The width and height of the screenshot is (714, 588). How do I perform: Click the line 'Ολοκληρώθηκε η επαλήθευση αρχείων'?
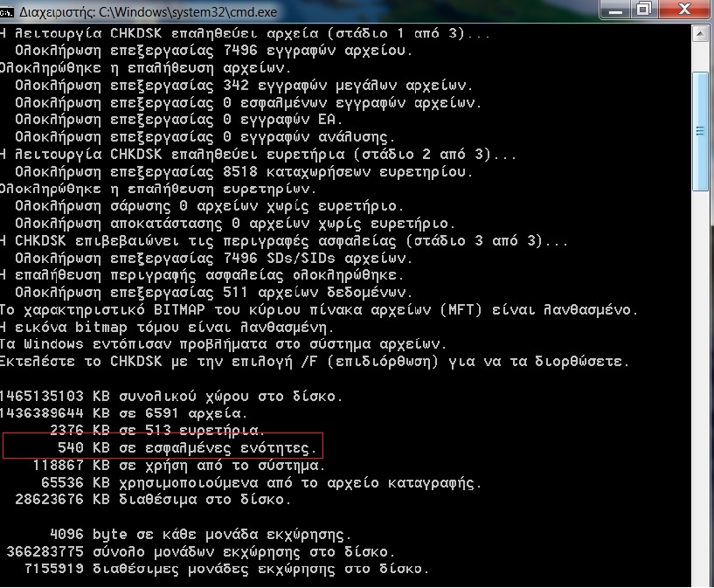click(x=145, y=68)
